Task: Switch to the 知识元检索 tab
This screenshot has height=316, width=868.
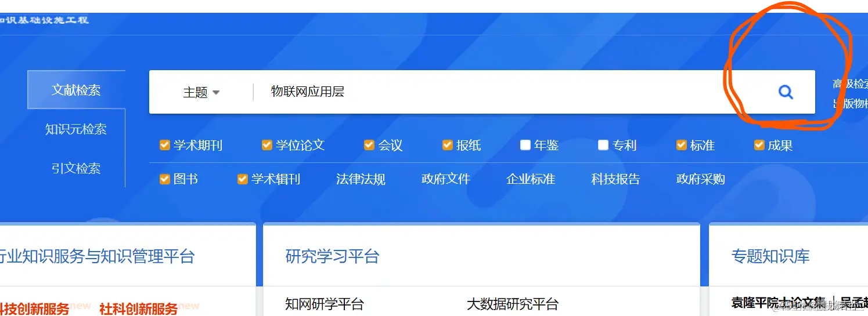Action: (76, 129)
